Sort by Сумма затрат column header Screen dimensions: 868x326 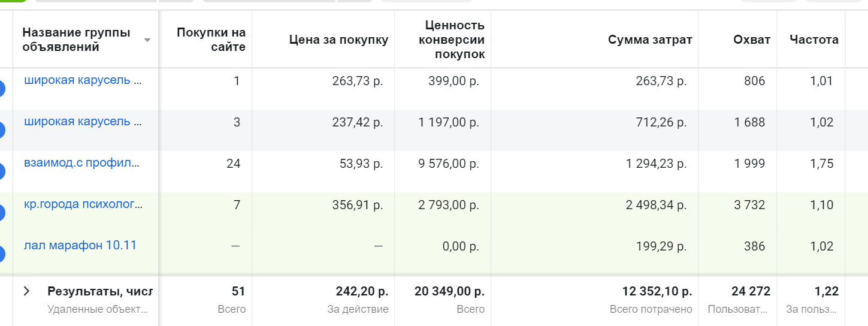coord(650,40)
